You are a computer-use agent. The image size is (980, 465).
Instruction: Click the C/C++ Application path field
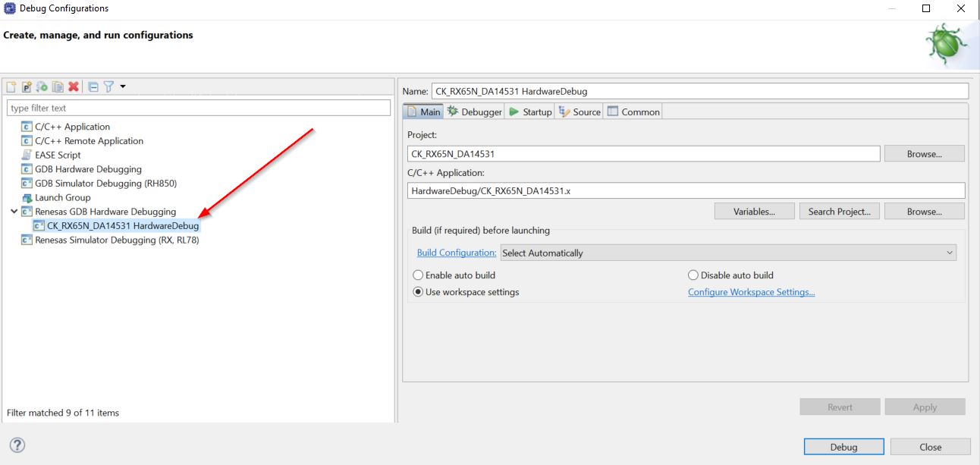(686, 191)
